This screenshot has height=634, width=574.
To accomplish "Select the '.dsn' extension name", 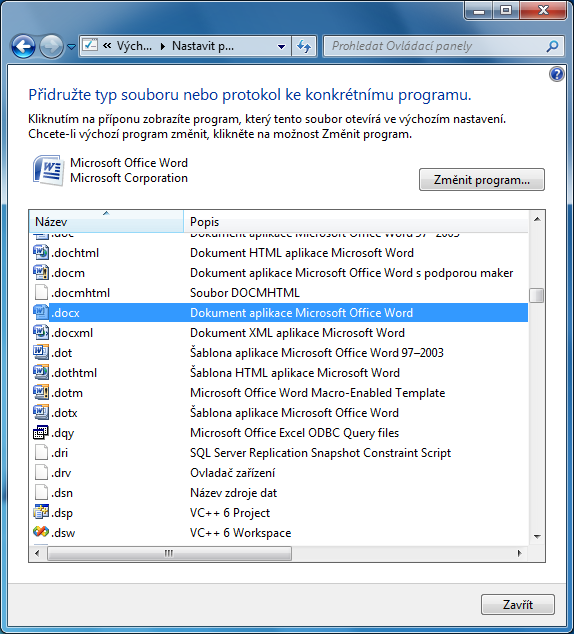I will click(x=62, y=493).
